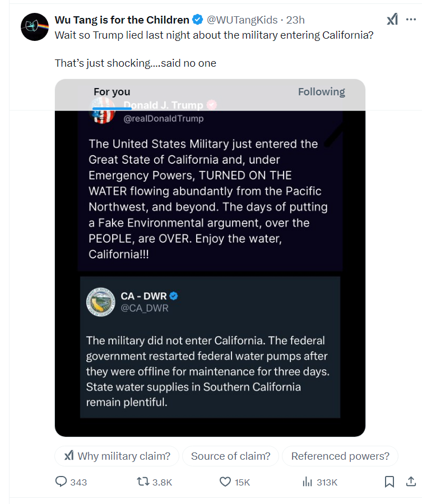
Task: Open the Wu Tang profile avatar
Action: pos(35,27)
